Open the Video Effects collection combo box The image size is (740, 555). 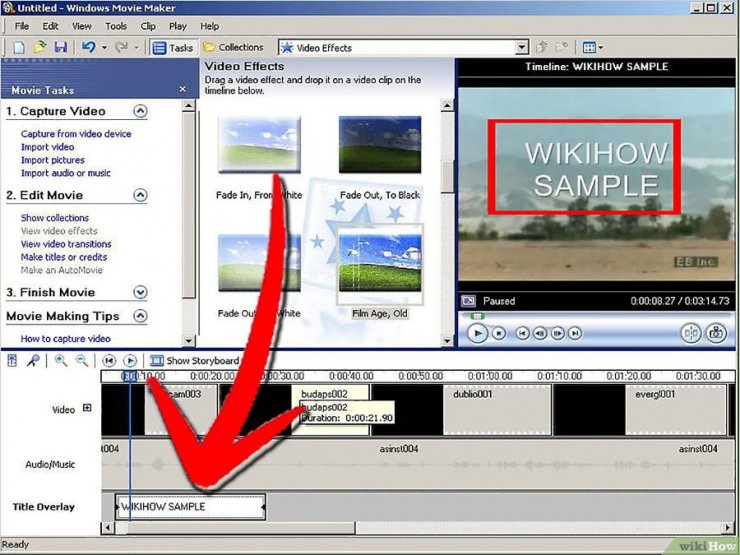(x=403, y=48)
